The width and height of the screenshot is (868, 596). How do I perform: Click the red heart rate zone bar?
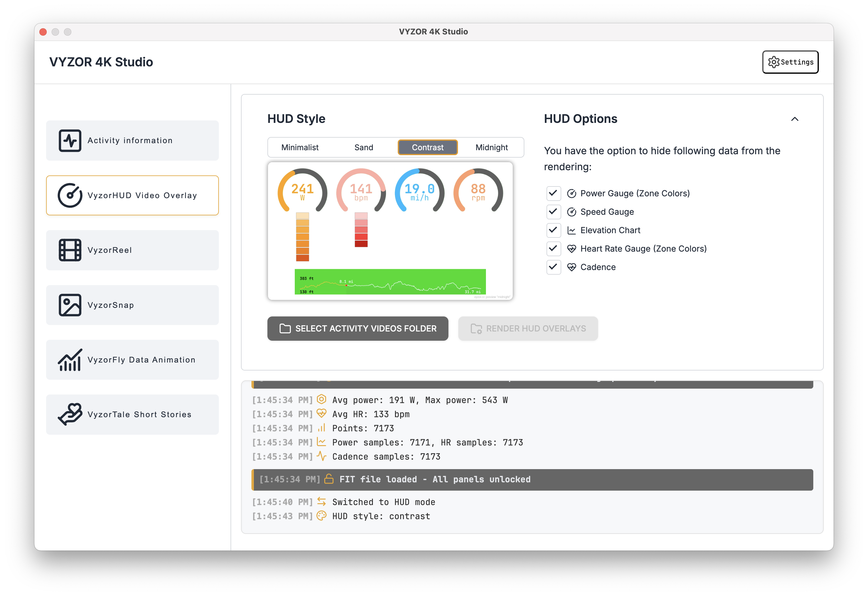click(361, 230)
